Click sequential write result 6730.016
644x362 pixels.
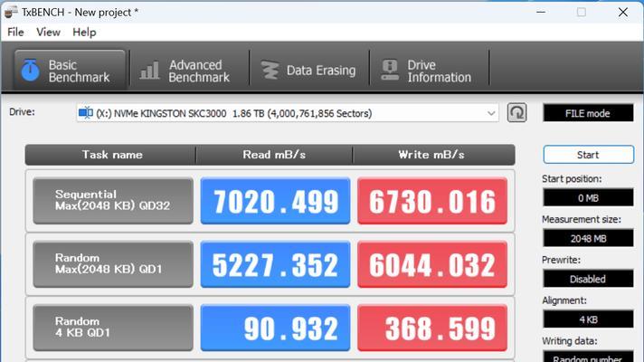[x=432, y=201]
